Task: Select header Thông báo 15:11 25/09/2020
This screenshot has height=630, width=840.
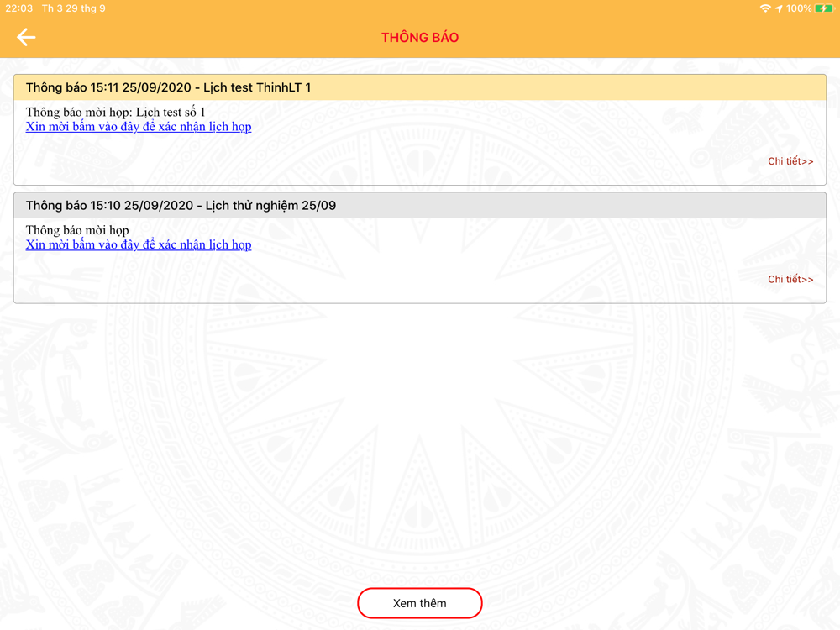Action: point(420,87)
